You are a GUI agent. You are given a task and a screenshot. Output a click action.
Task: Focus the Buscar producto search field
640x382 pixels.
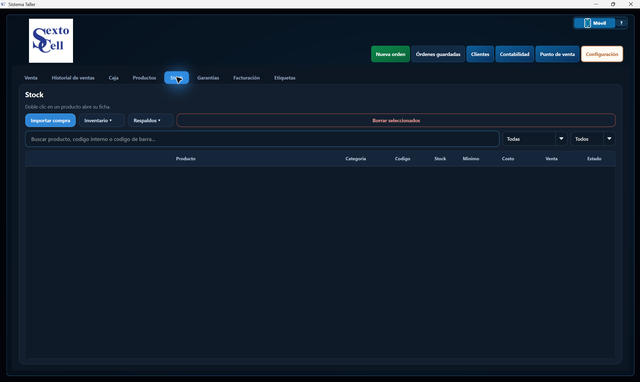(x=262, y=139)
